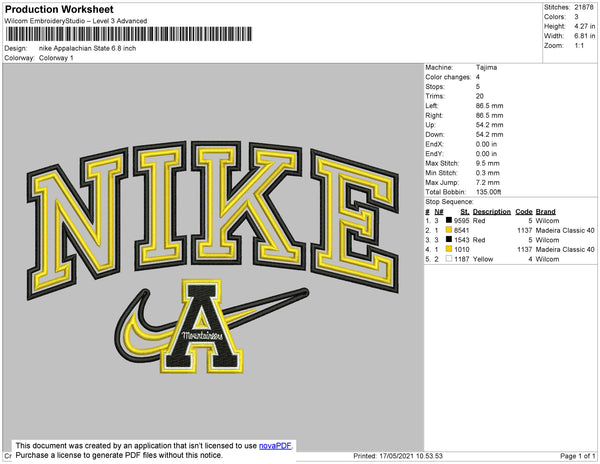
Task: Select the white swatch next to 1187
Action: 450,258
